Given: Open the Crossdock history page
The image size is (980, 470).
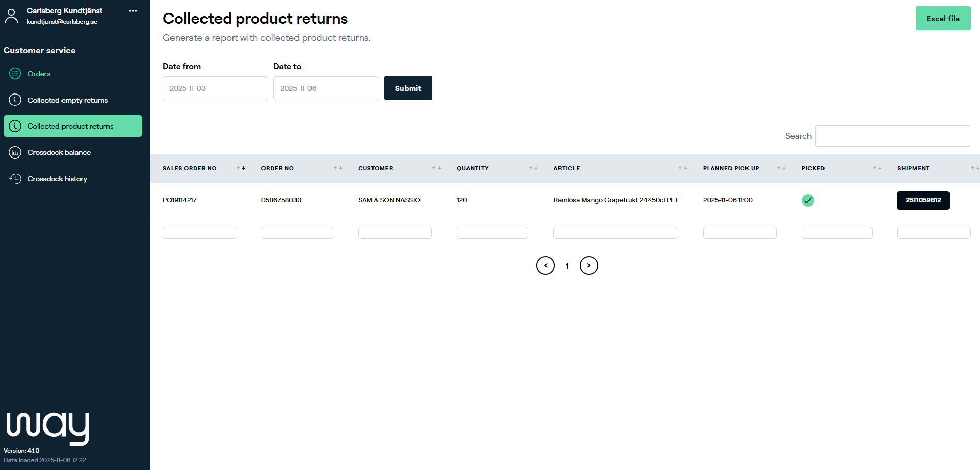Looking at the screenshot, I should click(x=57, y=179).
